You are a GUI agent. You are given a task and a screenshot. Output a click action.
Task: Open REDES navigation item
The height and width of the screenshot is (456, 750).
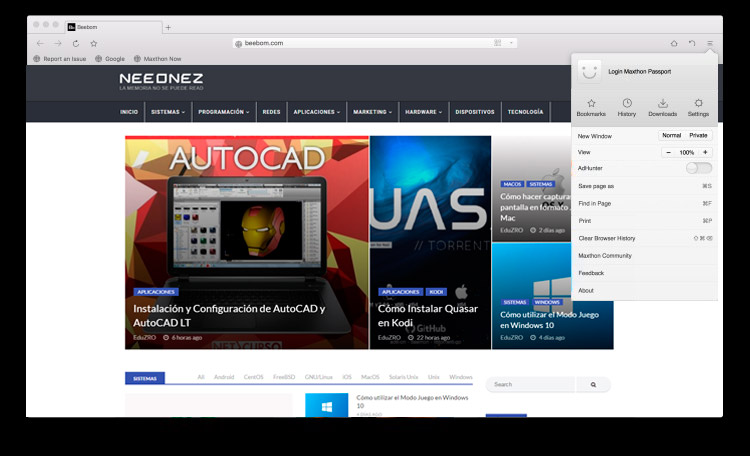[x=271, y=112]
